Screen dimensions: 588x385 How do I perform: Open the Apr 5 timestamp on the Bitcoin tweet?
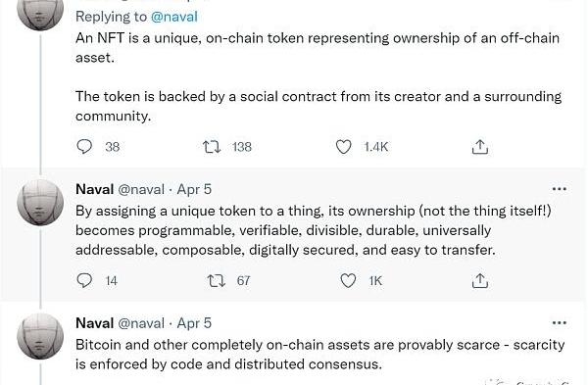click(194, 322)
